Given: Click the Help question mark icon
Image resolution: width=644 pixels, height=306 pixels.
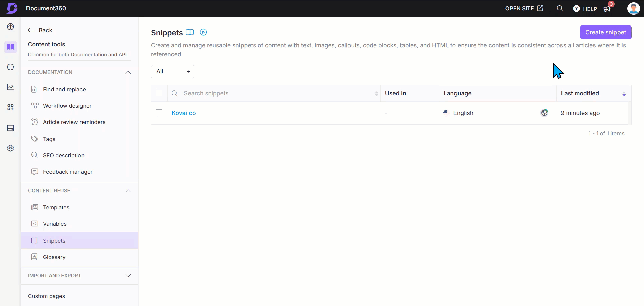Looking at the screenshot, I should pos(576,9).
